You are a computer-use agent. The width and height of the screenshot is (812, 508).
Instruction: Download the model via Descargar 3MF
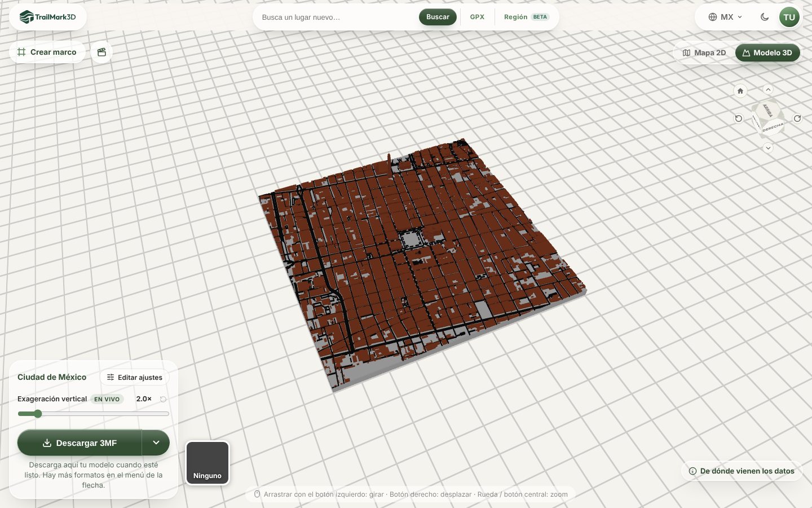(80, 443)
